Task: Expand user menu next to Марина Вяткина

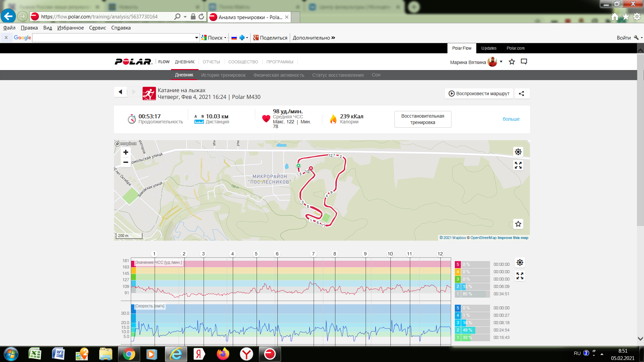Action: [501, 62]
